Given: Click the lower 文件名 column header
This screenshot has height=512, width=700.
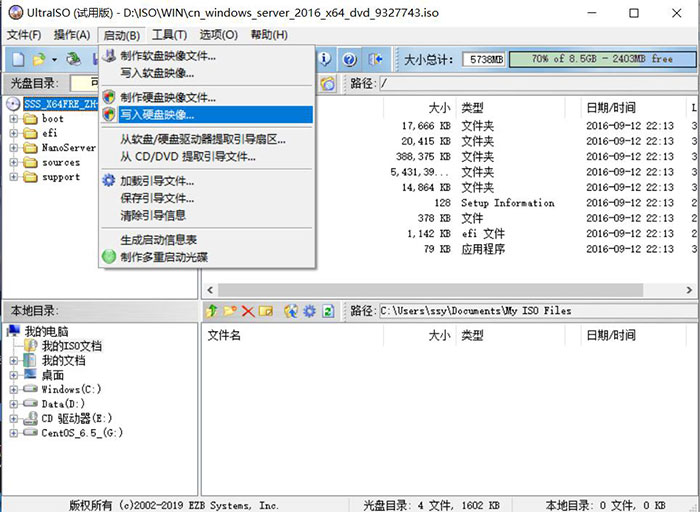Looking at the screenshot, I should click(x=293, y=335).
